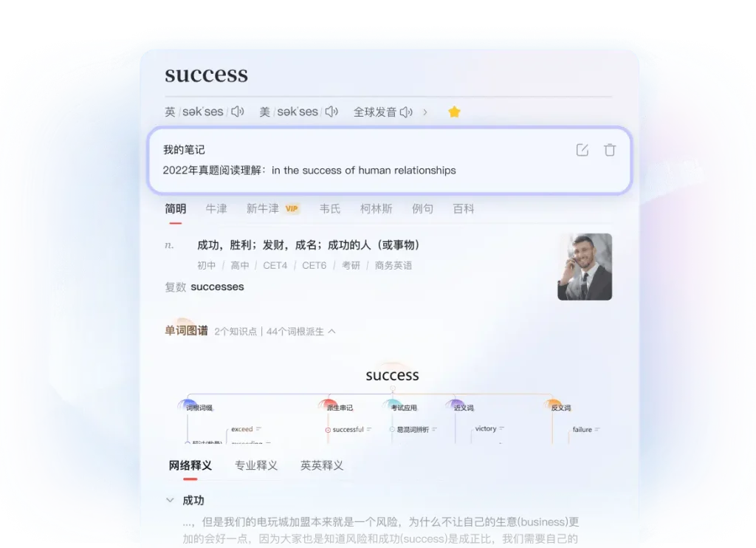The image size is (756, 548).
Task: Play the American pronunciation audio
Action: tap(331, 112)
